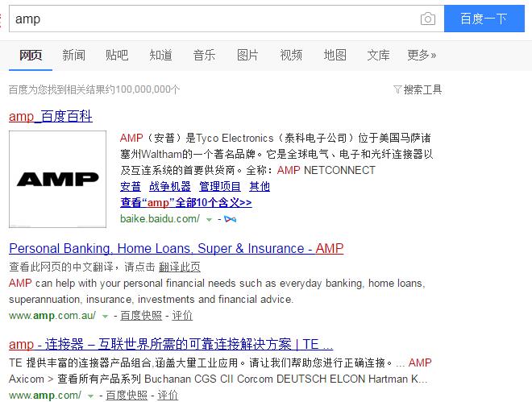
Task: Open the 安普 meaning link
Action: 131,186
